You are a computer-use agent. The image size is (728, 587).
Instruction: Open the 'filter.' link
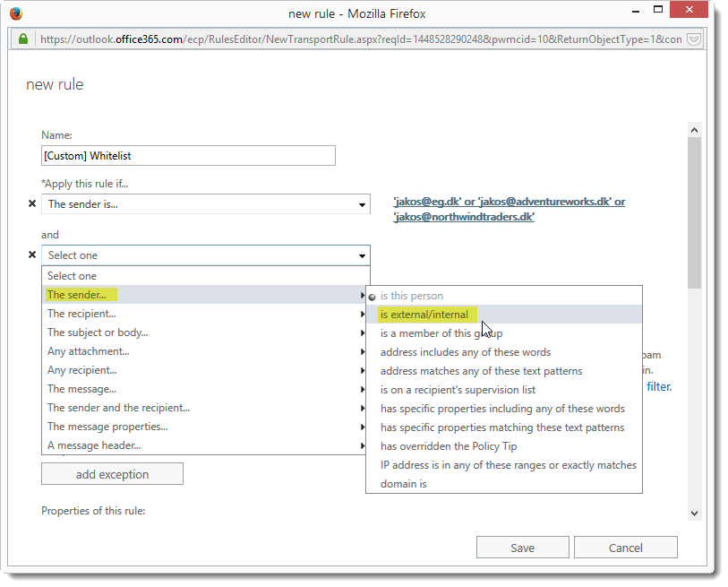point(659,386)
